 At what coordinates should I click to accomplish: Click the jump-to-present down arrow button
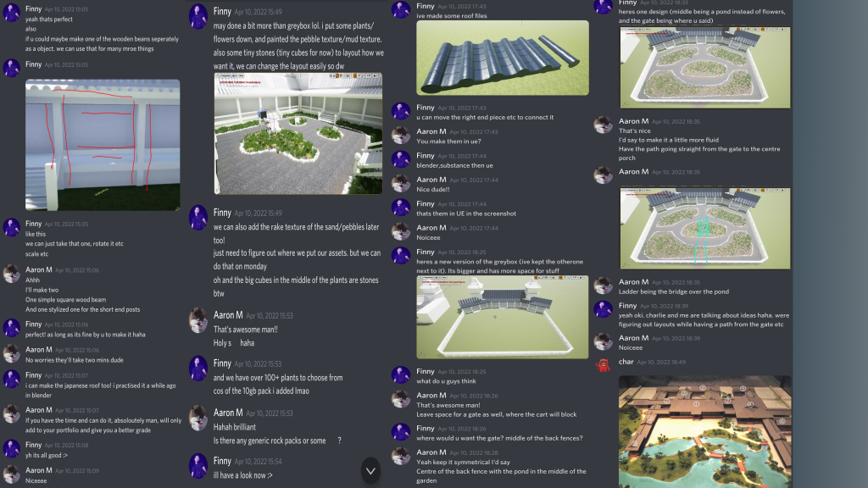coord(370,471)
